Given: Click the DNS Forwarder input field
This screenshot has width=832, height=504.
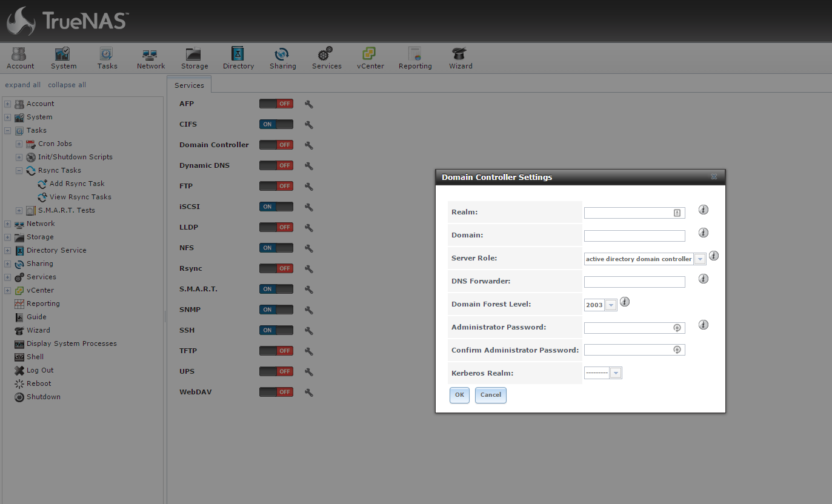Looking at the screenshot, I should 634,282.
